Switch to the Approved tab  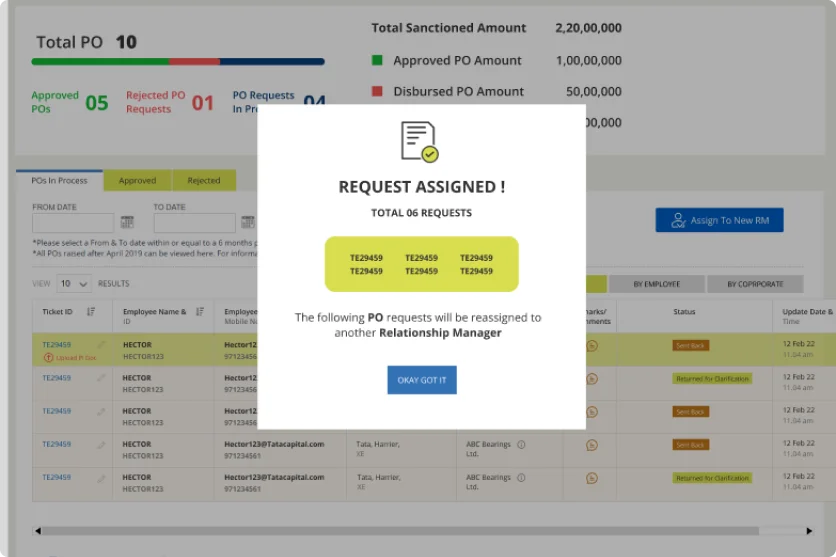click(137, 181)
